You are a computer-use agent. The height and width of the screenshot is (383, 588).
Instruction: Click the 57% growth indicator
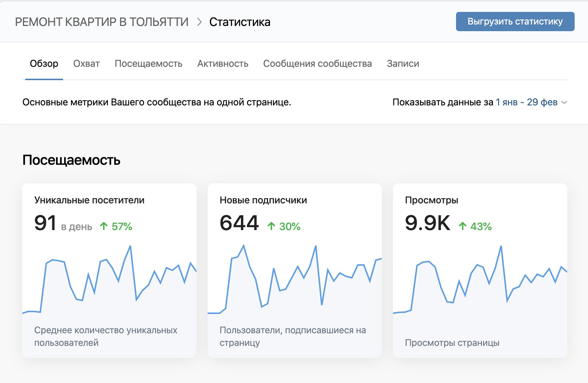[x=122, y=226]
